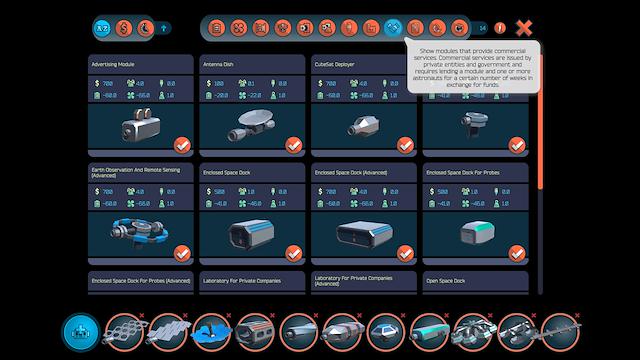The width and height of the screenshot is (640, 360).
Task: Pick the blue highlighted module in bottom bar
Action: (211, 332)
